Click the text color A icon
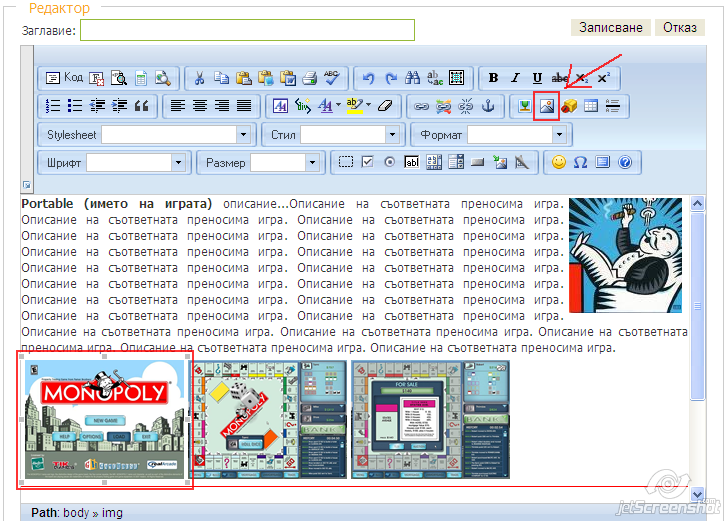Viewport: 726px width, 521px height. pos(326,106)
